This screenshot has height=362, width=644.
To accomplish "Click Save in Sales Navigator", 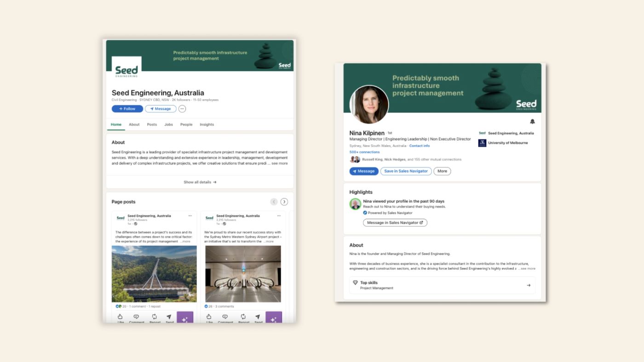I will [x=406, y=171].
